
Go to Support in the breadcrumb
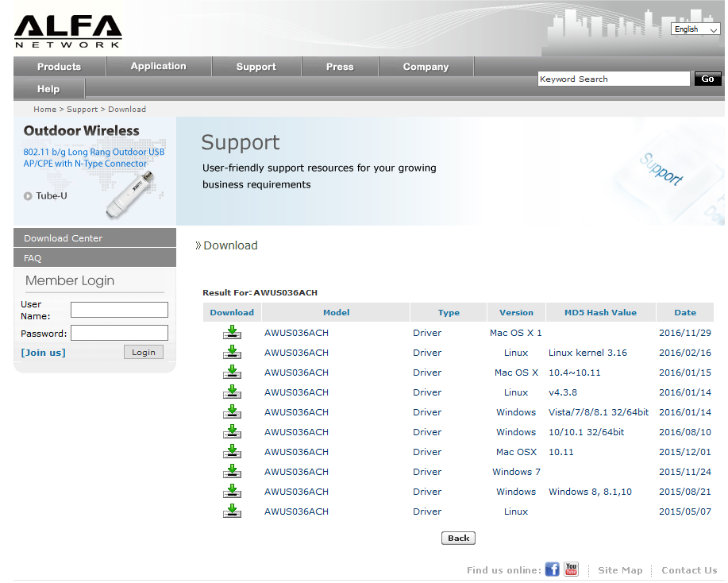[x=83, y=109]
